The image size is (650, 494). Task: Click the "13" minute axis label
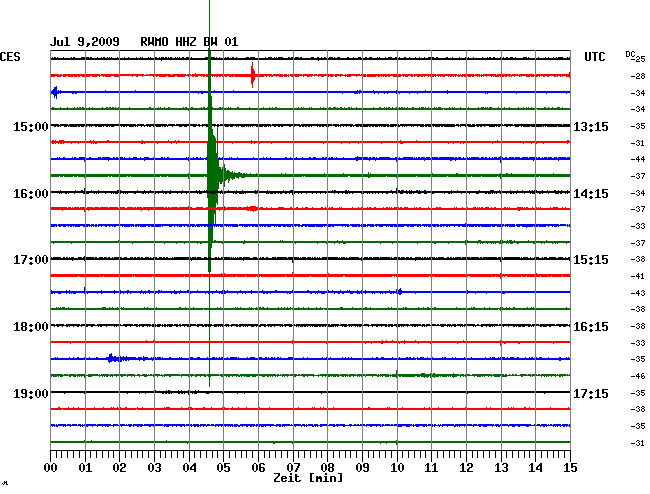(501, 468)
